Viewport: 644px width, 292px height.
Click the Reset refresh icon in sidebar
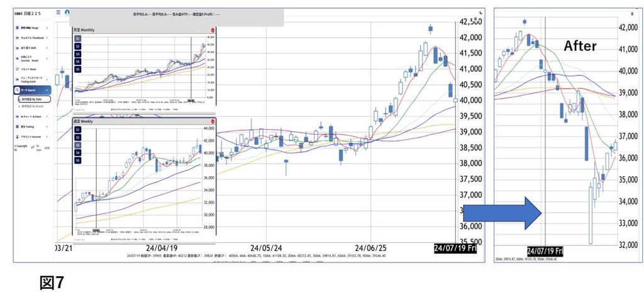click(x=17, y=69)
